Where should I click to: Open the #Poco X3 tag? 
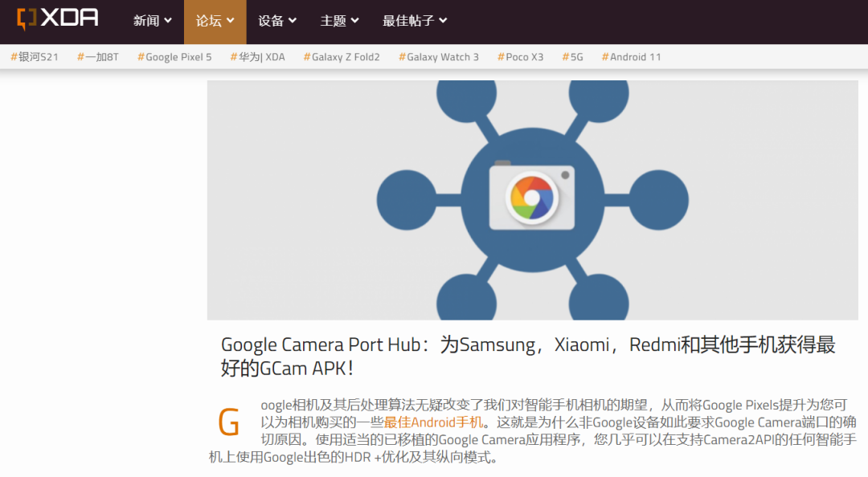520,57
